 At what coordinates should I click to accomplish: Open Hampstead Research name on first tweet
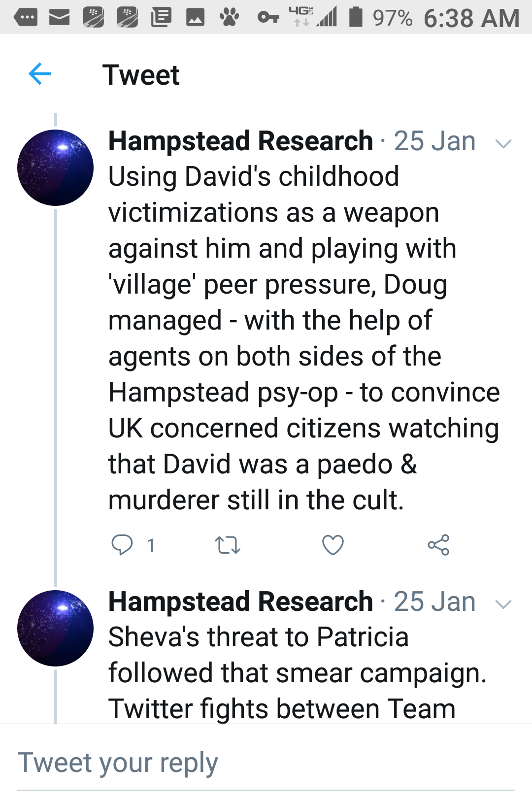coord(240,141)
